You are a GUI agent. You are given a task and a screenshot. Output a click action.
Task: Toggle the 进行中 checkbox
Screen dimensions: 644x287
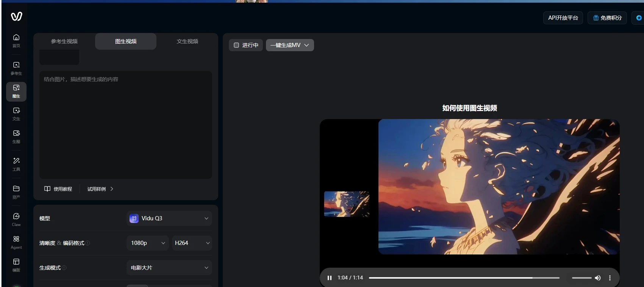pos(236,45)
